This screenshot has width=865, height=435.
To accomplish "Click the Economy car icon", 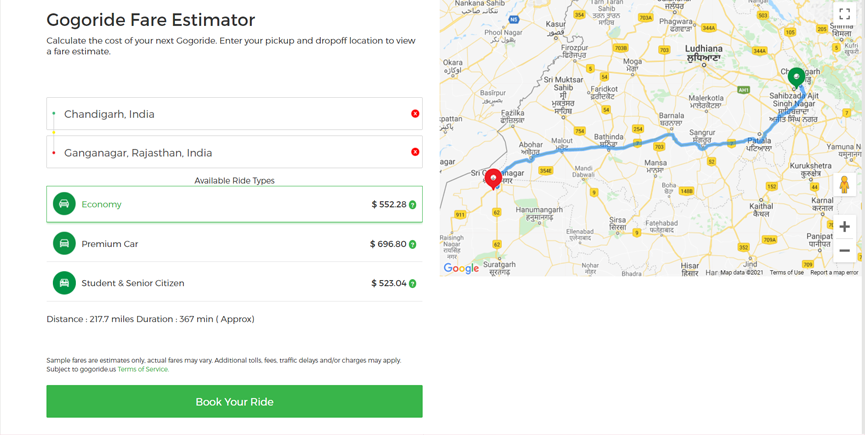I will pyautogui.click(x=64, y=204).
